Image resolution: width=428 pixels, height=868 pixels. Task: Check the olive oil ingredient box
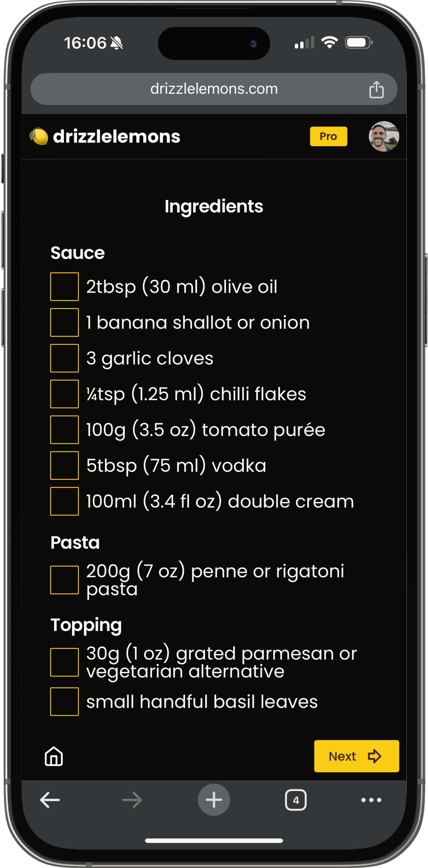coord(64,287)
